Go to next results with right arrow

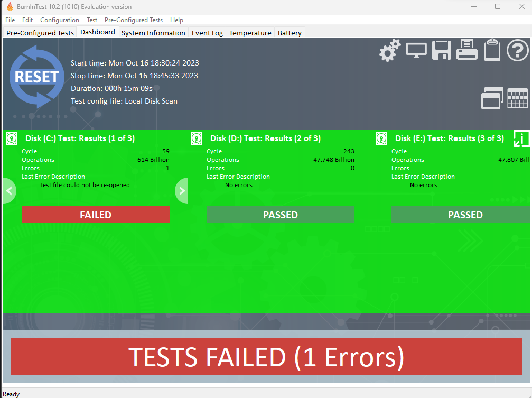tap(182, 191)
